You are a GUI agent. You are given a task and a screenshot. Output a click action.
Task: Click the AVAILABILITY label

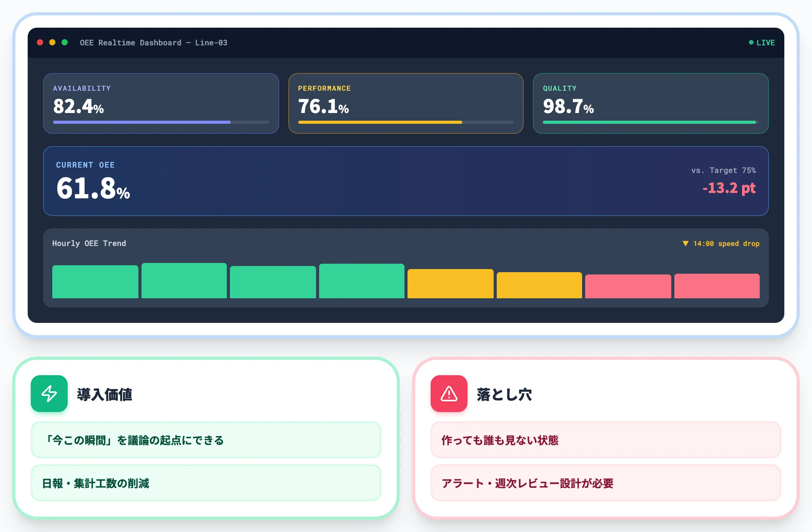pos(82,88)
